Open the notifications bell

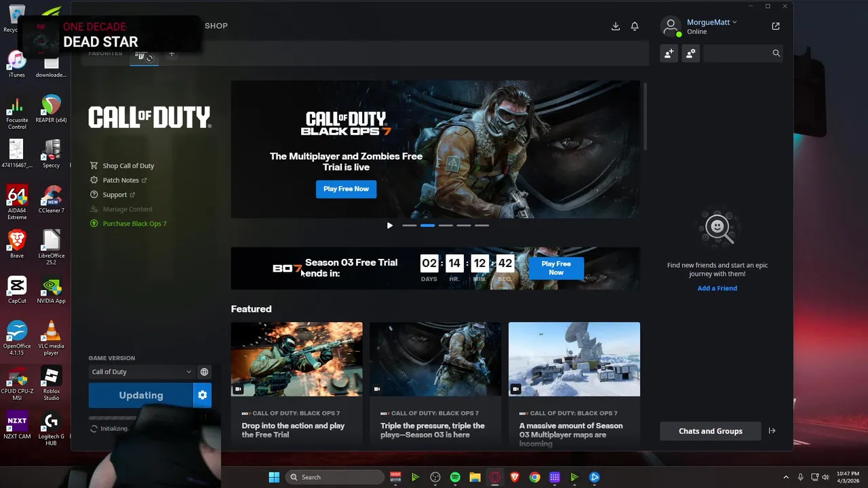pos(635,26)
